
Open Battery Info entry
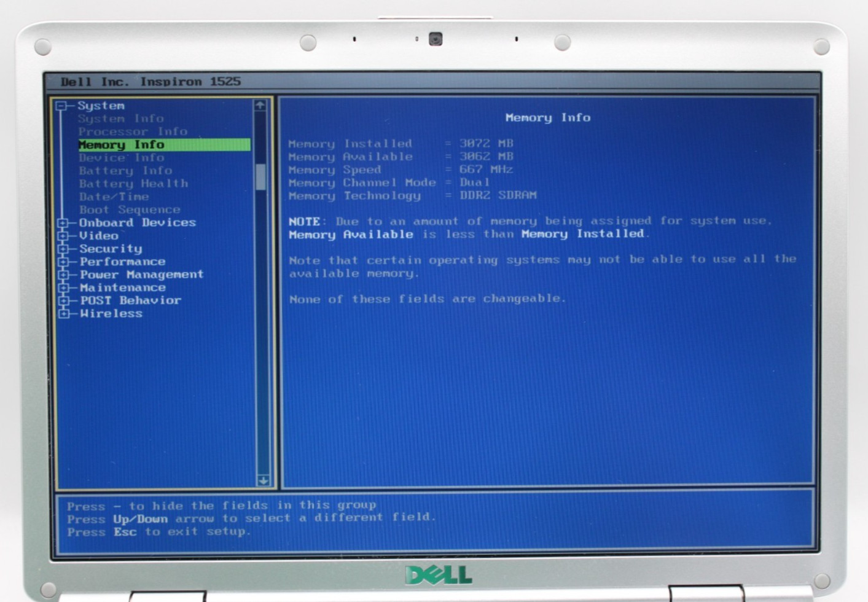(x=125, y=171)
